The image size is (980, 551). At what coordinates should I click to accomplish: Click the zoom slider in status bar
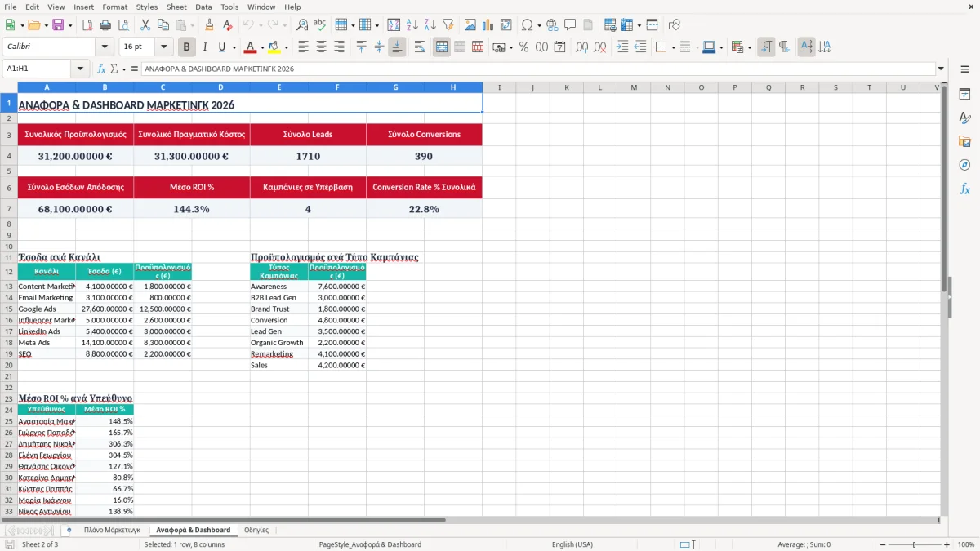click(915, 544)
